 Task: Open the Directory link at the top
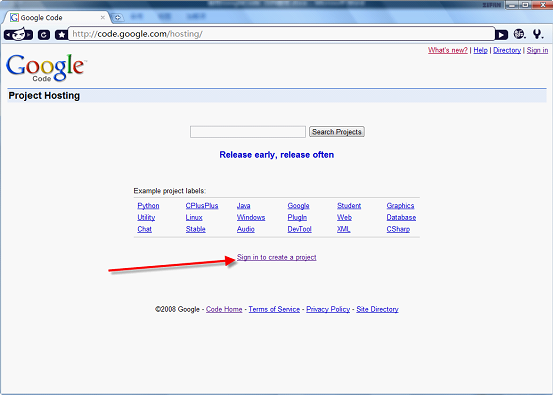(507, 50)
